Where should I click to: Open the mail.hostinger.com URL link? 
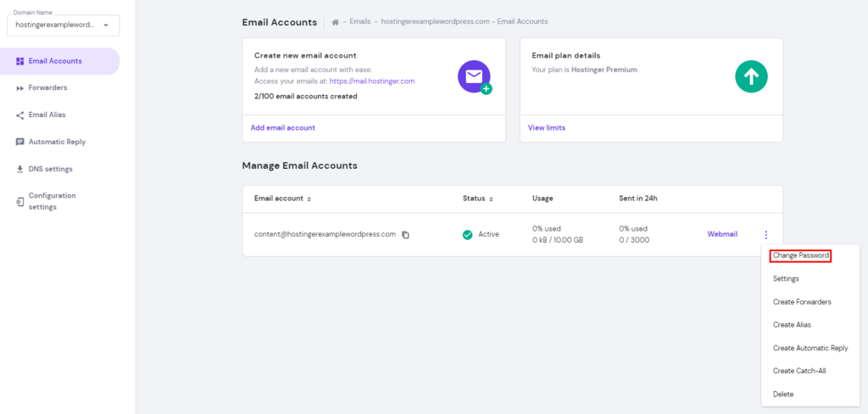[x=372, y=81]
